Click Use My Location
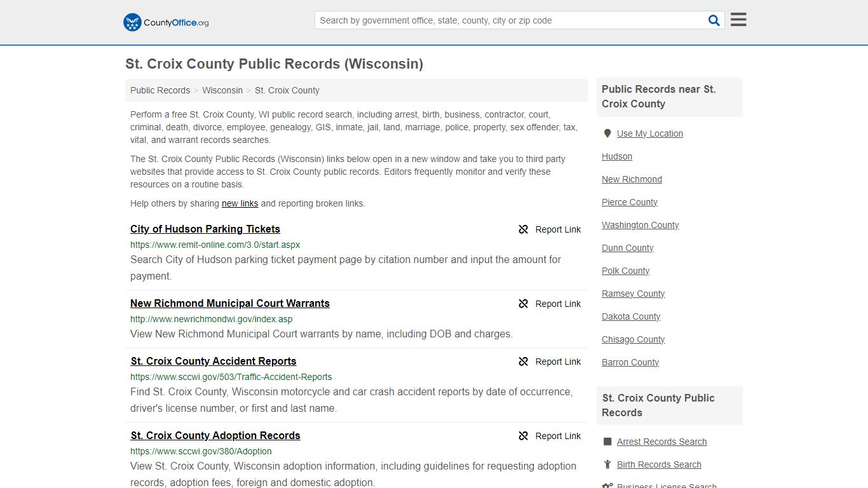868x488 pixels. [650, 133]
